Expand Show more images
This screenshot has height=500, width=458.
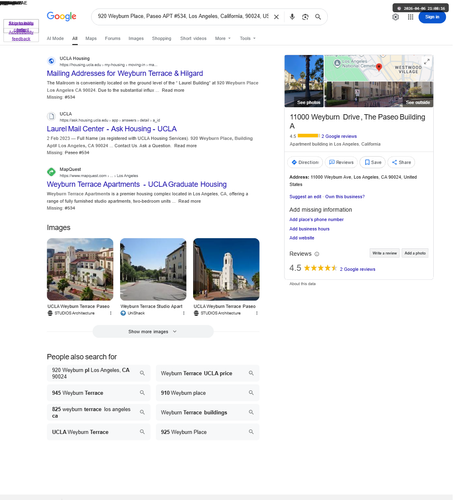coord(153,332)
